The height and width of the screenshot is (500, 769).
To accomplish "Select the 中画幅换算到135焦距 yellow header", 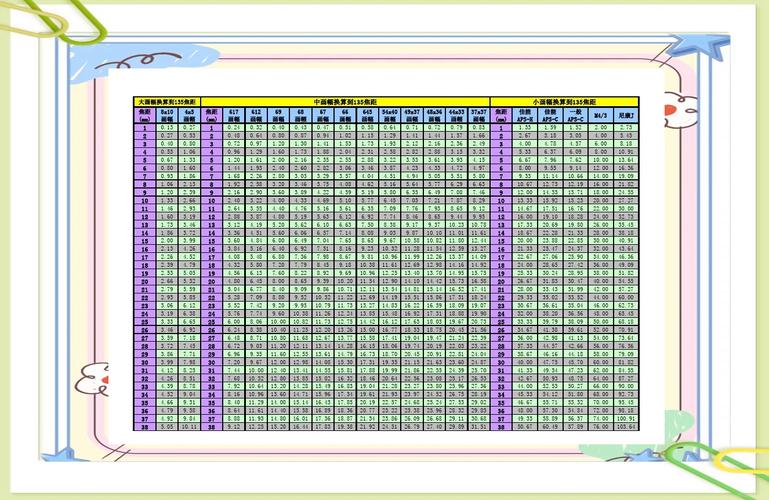I will click(x=345, y=102).
